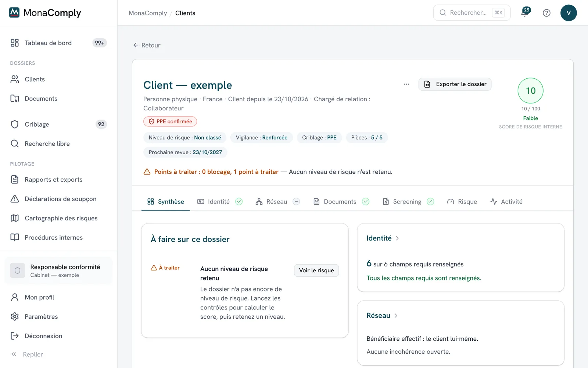Click Exporter le dossier button
Image resolution: width=588 pixels, height=368 pixels.
[x=455, y=84]
